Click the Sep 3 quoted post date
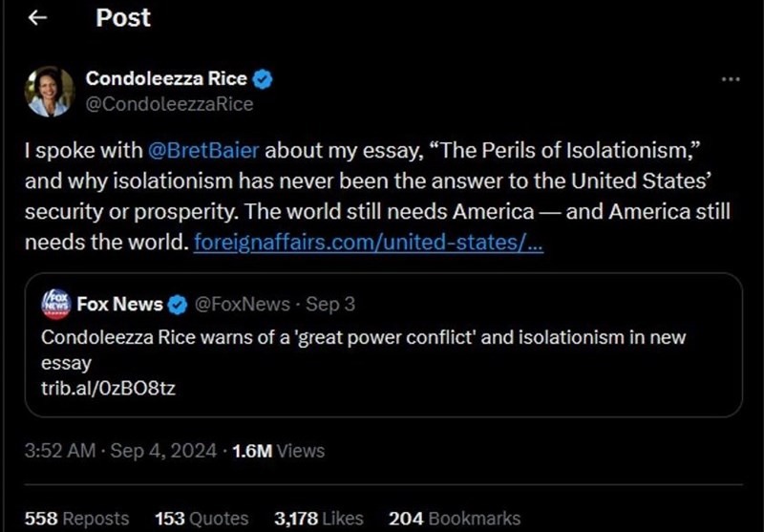 [330, 304]
